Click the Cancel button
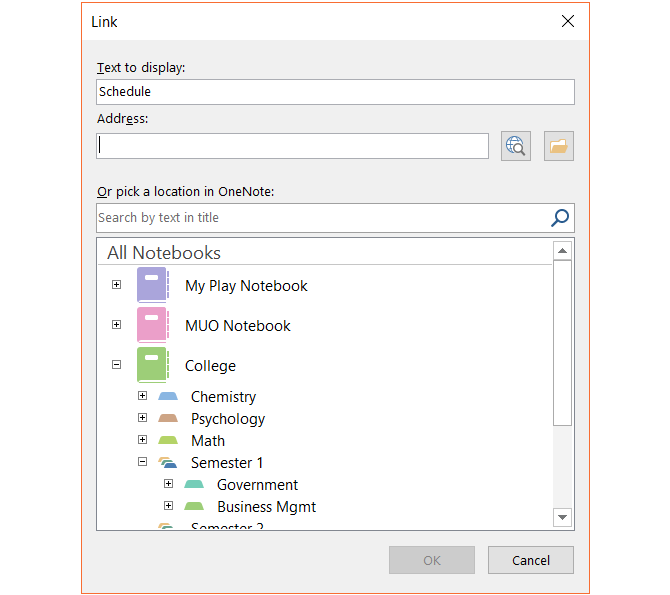The width and height of the screenshot is (670, 595). pyautogui.click(x=531, y=560)
